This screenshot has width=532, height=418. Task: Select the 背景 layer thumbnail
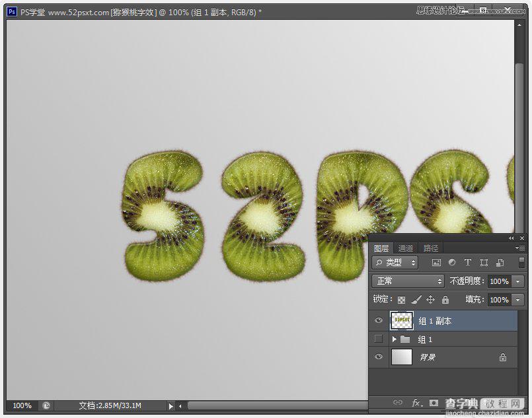402,357
